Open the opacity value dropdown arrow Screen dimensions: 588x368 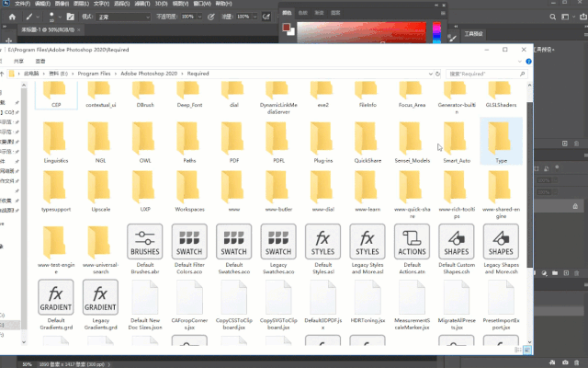pyautogui.click(x=199, y=17)
